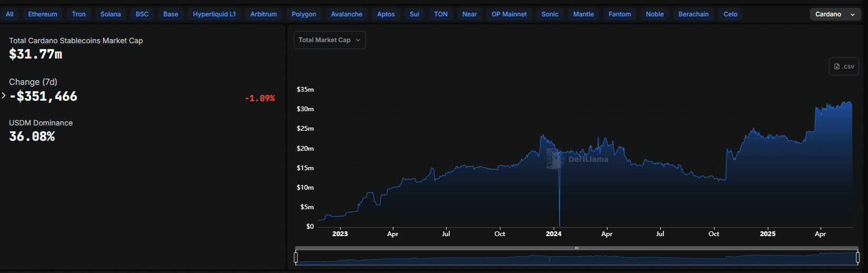Open the Base chain tab
868x273 pixels.
coord(171,14)
